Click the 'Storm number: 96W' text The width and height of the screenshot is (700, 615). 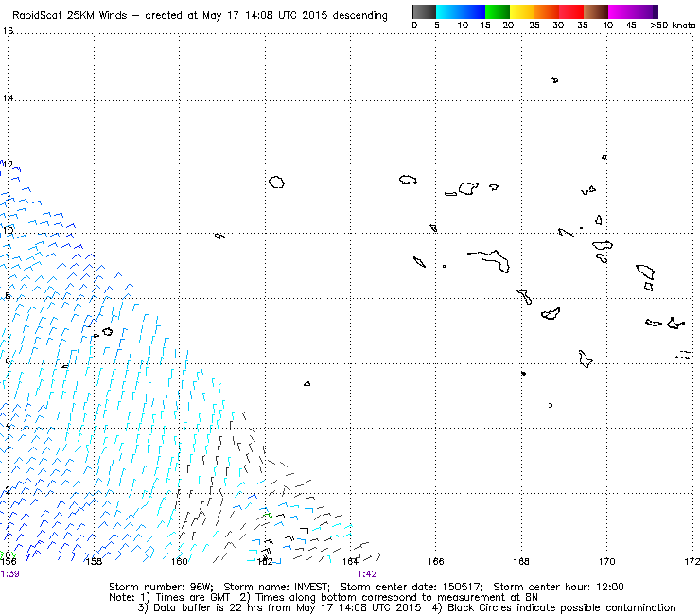click(161, 587)
